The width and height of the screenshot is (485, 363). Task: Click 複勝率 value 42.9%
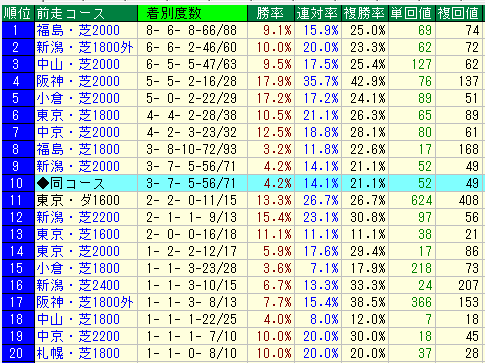368,82
